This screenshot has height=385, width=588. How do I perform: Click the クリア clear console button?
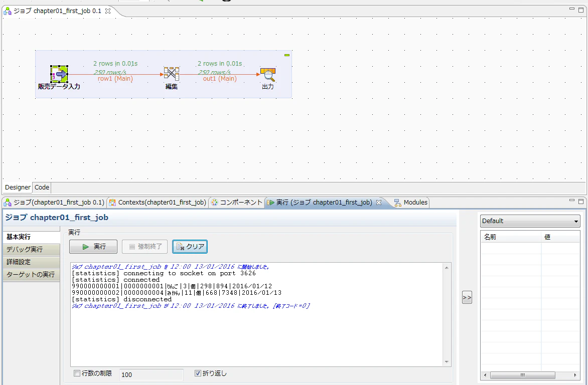click(190, 247)
